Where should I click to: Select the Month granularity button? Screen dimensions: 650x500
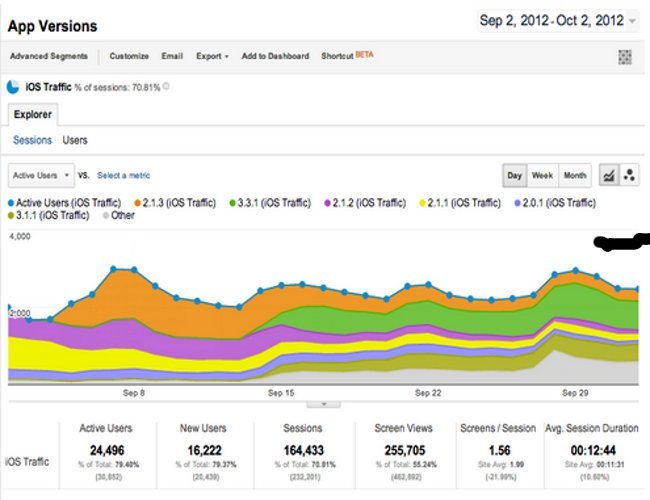click(575, 175)
